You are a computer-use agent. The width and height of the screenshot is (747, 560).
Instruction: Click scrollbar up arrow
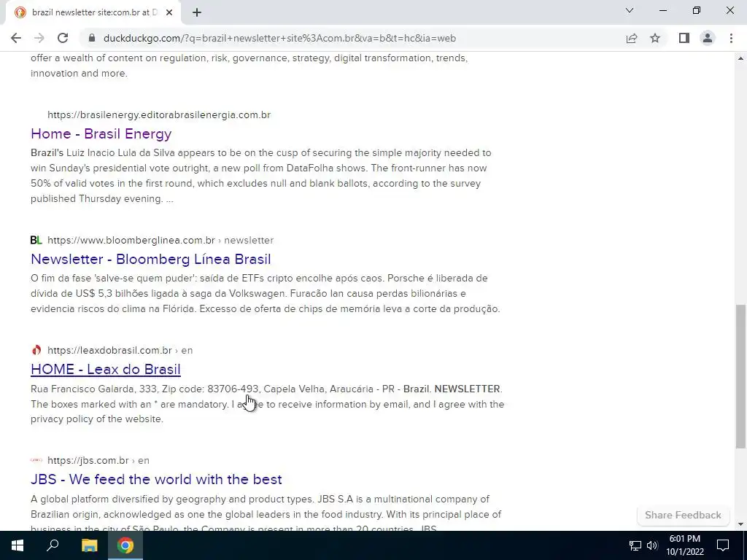tap(740, 58)
